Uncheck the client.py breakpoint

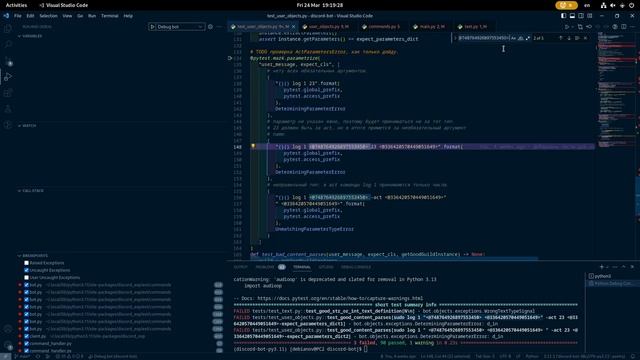27,336
